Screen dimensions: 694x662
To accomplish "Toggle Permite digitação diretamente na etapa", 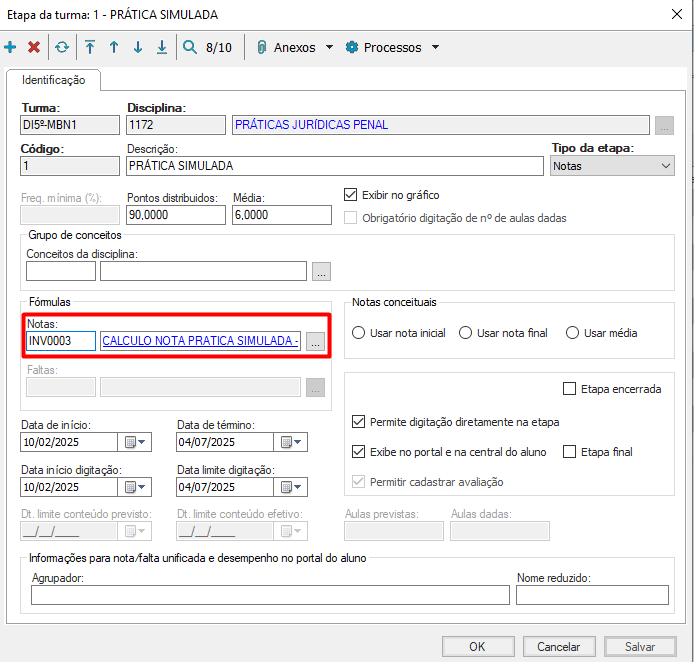I will tap(359, 422).
